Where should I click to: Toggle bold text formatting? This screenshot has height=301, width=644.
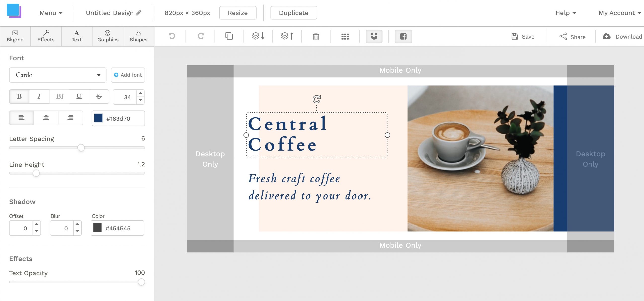[19, 96]
